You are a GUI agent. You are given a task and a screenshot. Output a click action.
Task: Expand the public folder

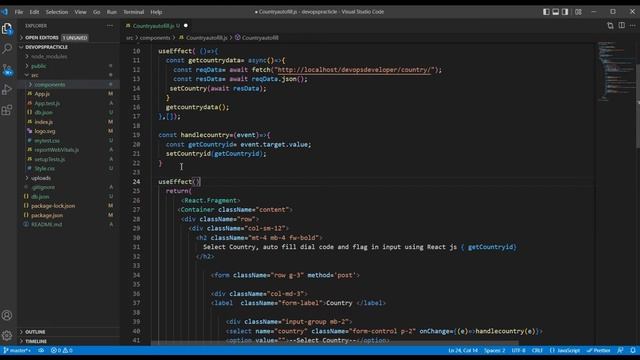69,66
